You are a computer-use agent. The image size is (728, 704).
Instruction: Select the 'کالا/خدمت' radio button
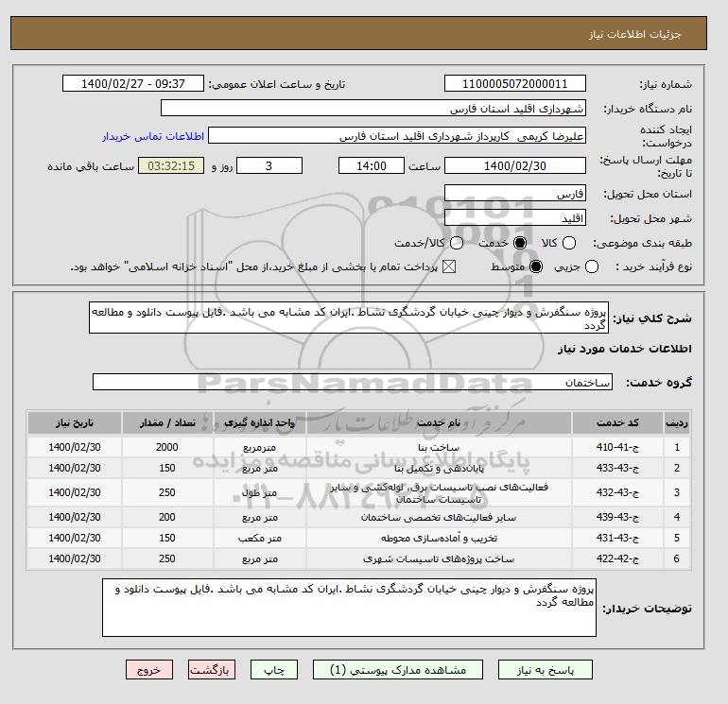pyautogui.click(x=457, y=243)
